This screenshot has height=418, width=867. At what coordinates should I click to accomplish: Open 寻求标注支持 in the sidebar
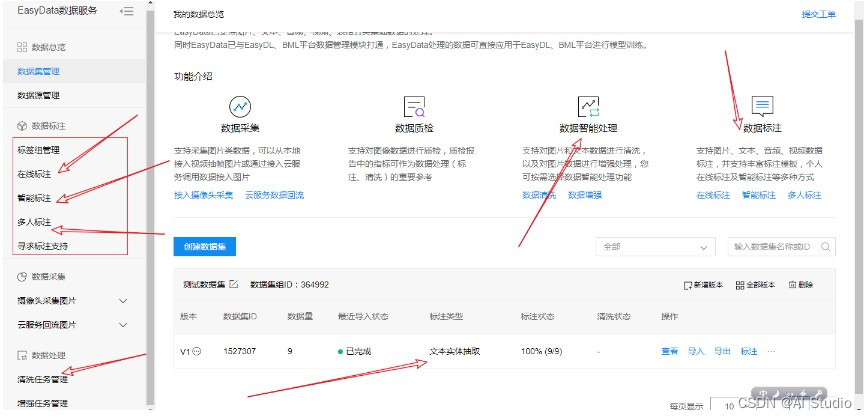coord(42,246)
